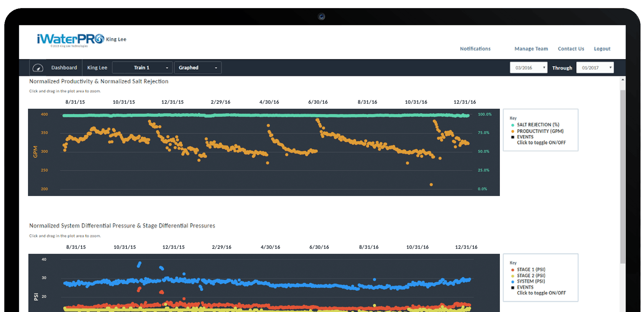Click the 6/30/16 label on productivity chart
This screenshot has width=644, height=312.
coord(318,102)
